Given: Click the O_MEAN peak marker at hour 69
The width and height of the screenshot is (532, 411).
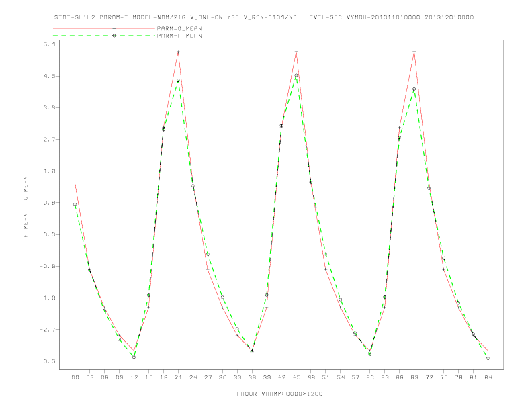Looking at the screenshot, I should (414, 52).
